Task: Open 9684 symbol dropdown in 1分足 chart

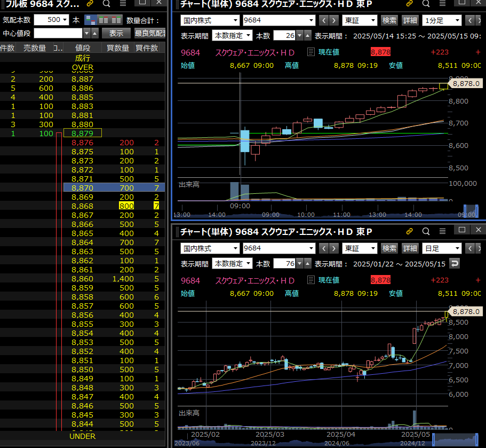Action: [x=279, y=20]
